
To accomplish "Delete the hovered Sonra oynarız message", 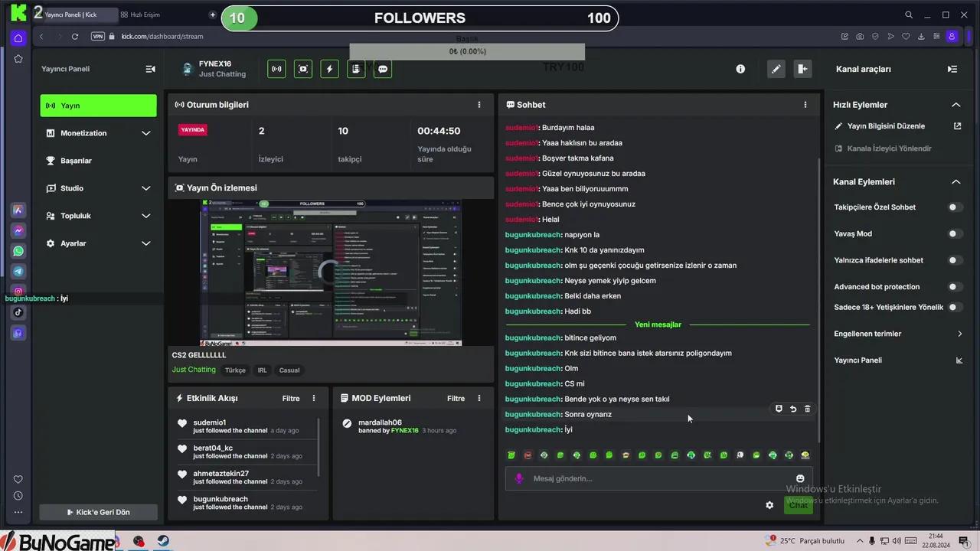I will click(807, 409).
